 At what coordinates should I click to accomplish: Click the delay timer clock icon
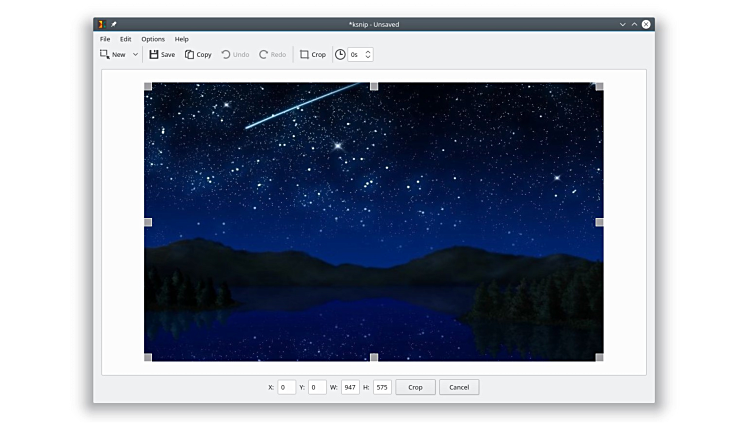[340, 54]
